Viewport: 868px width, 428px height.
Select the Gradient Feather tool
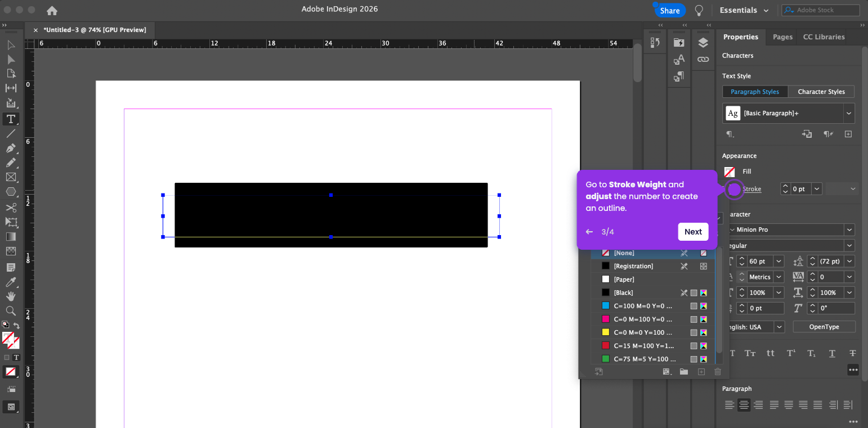(11, 251)
